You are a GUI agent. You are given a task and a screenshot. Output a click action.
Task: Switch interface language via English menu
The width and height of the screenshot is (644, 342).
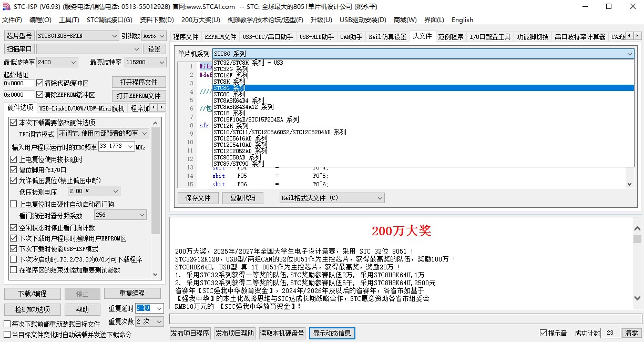coord(462,20)
